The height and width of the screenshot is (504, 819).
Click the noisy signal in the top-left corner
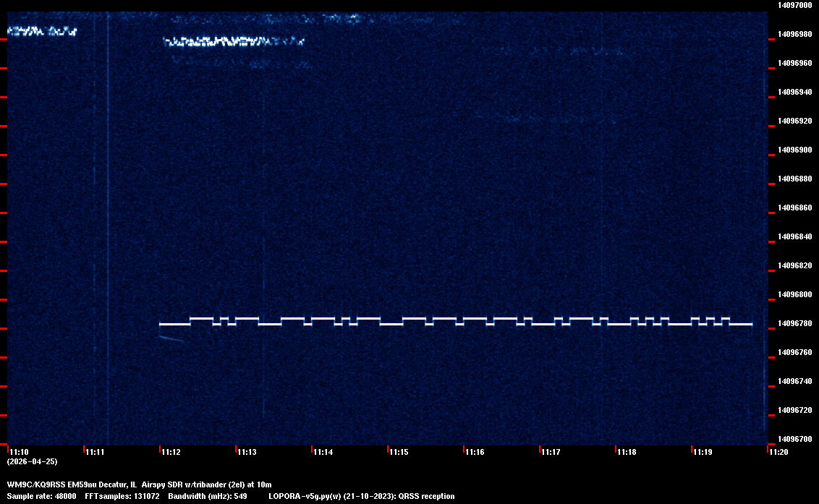41,31
